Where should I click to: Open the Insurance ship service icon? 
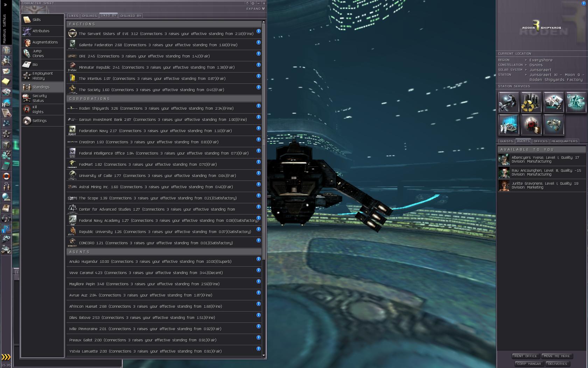tap(553, 124)
